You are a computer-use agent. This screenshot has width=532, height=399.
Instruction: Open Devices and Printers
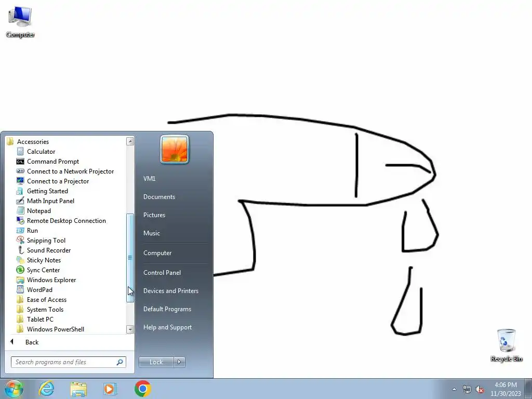(170, 291)
